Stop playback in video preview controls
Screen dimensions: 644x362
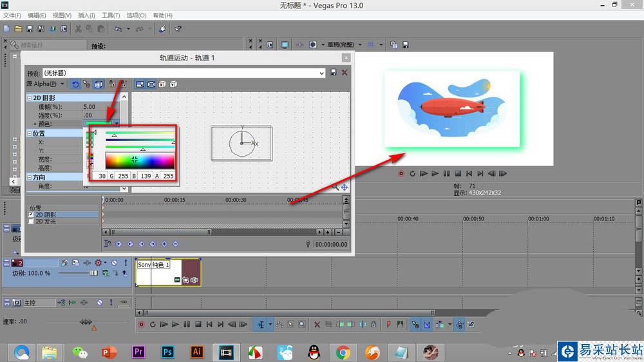pos(458,173)
